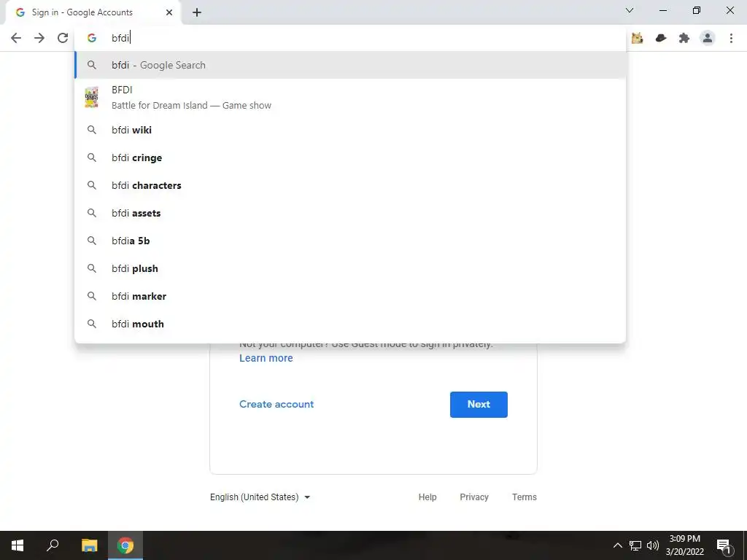Open the Learn more link

coord(266,358)
